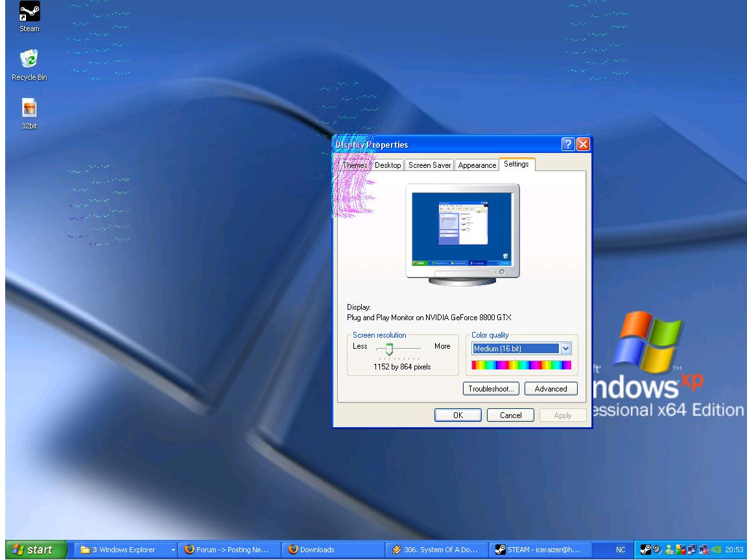Click the colored shield tray icon
This screenshot has width=747, height=560.
coord(681,550)
